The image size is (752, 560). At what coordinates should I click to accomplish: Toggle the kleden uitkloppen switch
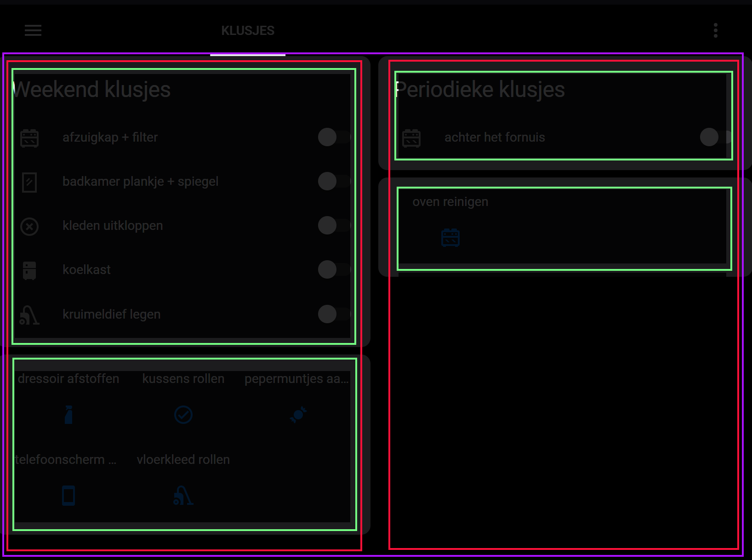click(335, 225)
